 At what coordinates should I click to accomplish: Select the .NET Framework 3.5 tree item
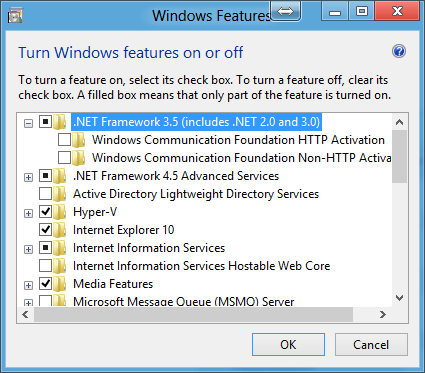[x=196, y=122]
